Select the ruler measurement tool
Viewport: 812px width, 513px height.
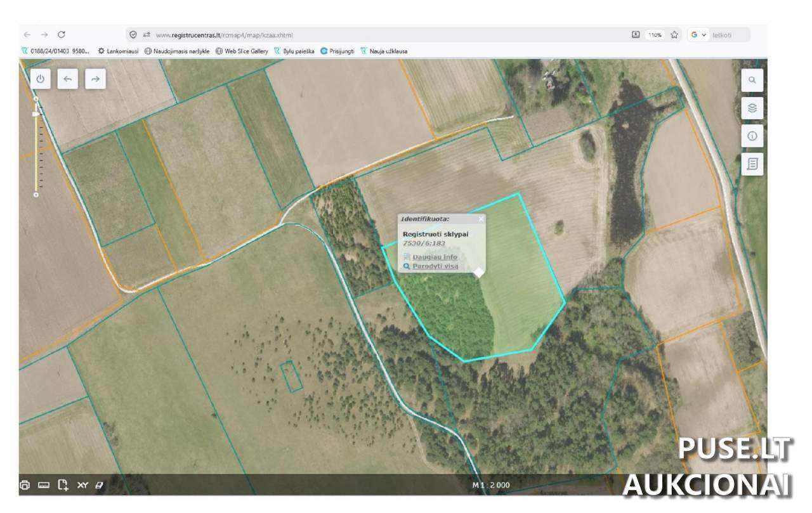click(44, 485)
